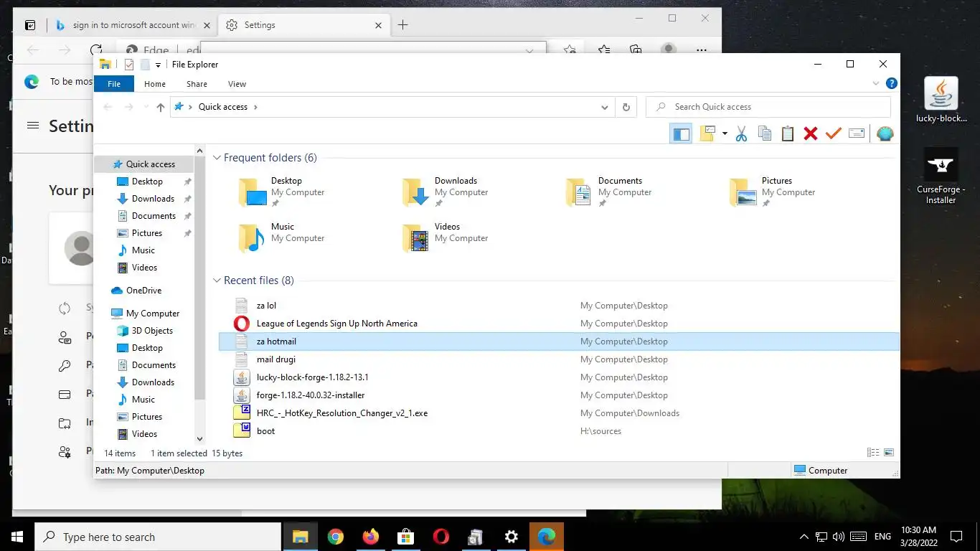Click the Windows Start button
Image resolution: width=980 pixels, height=551 pixels.
click(x=17, y=537)
